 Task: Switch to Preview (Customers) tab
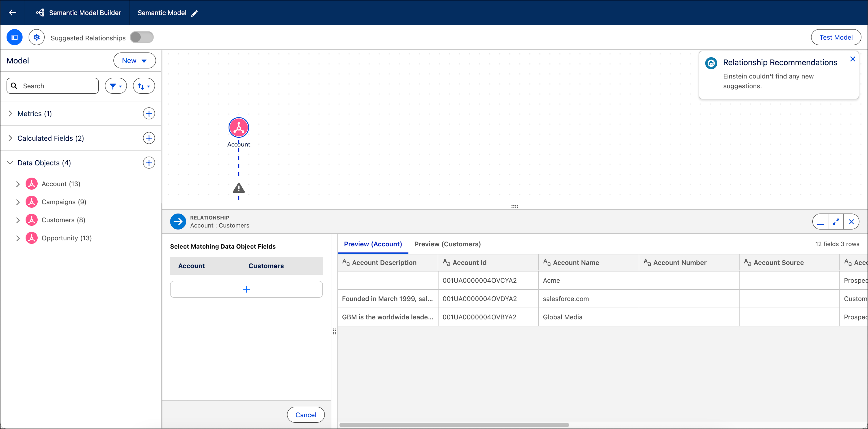[448, 244]
